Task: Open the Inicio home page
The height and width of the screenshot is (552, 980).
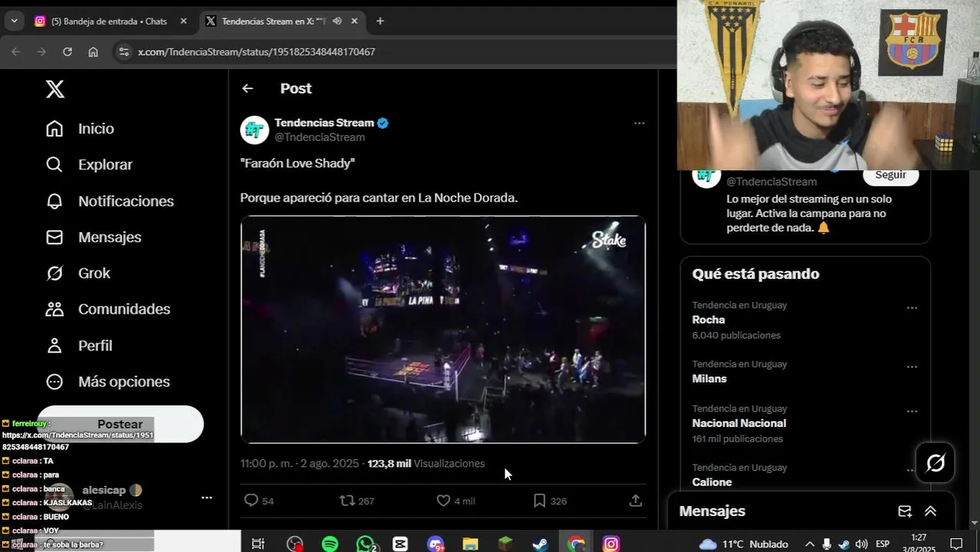Action: pos(80,129)
